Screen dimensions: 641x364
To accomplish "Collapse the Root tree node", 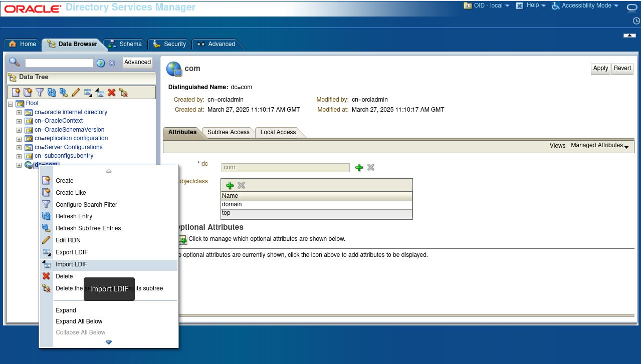I will pos(11,104).
